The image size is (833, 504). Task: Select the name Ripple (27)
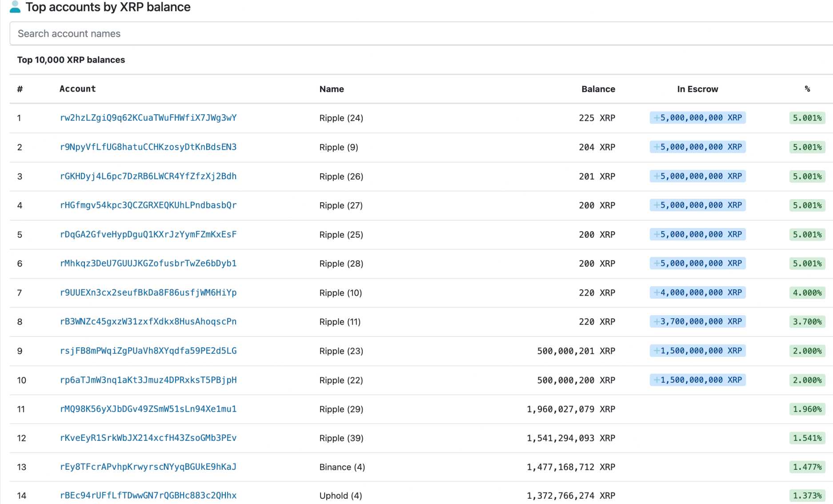tap(341, 205)
